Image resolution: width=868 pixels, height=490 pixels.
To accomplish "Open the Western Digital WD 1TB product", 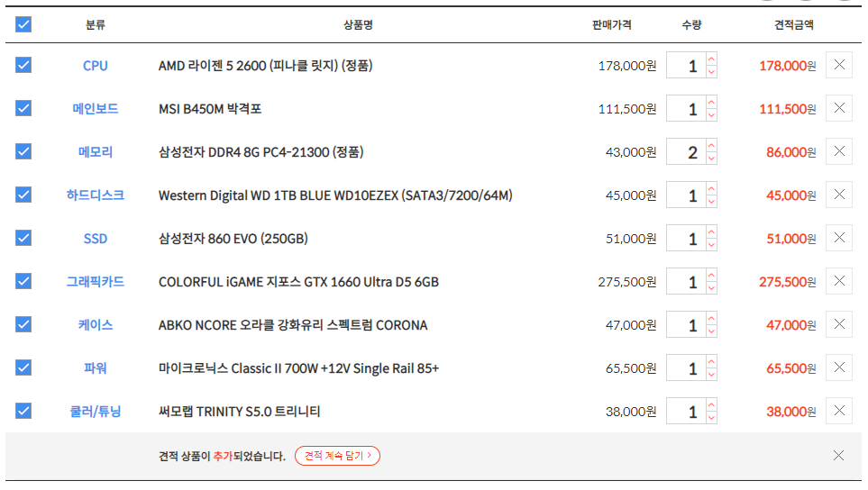I will (x=336, y=195).
